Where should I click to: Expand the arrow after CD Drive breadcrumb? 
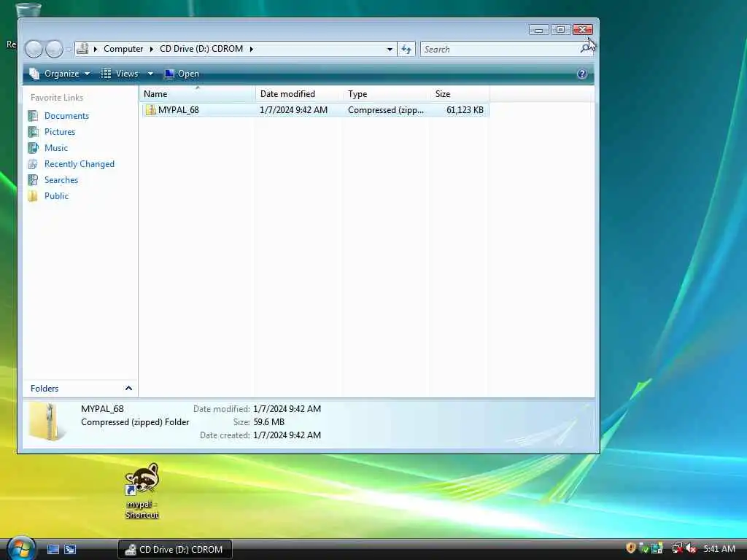coord(251,49)
